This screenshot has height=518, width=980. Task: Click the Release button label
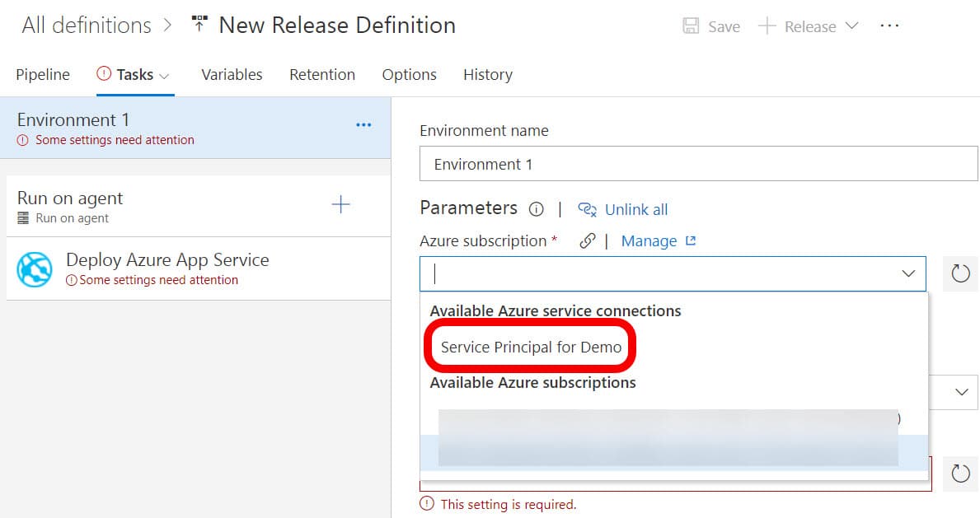[x=810, y=27]
